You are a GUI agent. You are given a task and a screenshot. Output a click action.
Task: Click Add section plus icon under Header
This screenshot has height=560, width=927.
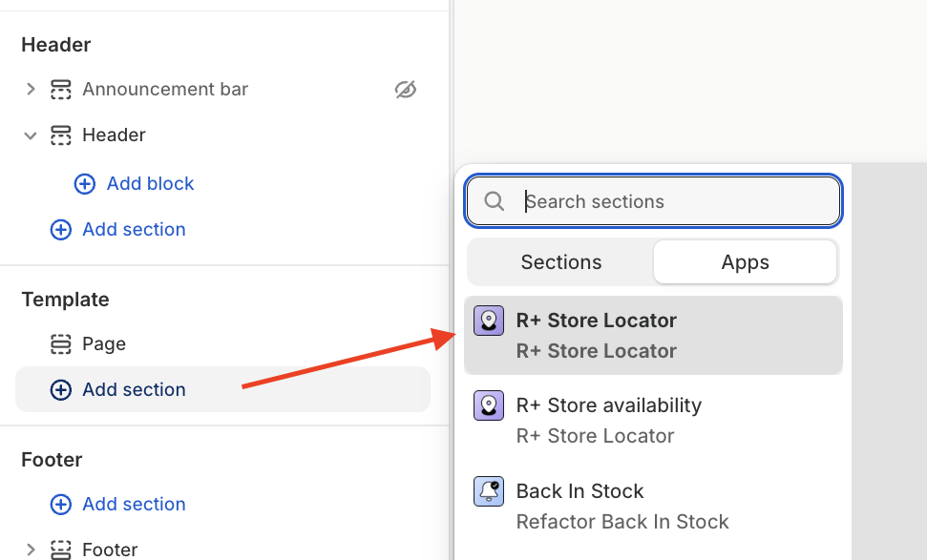point(61,229)
